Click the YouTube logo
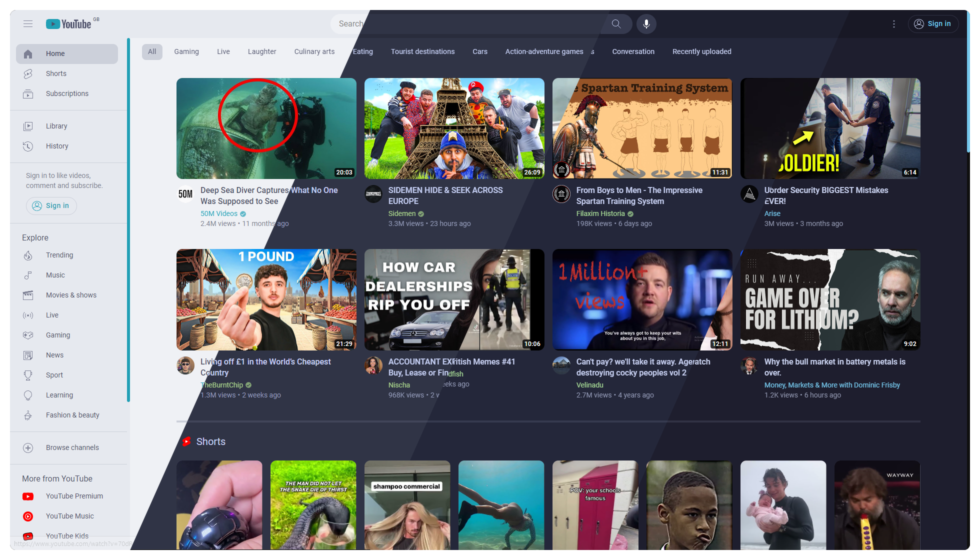The width and height of the screenshot is (980, 560). (69, 24)
